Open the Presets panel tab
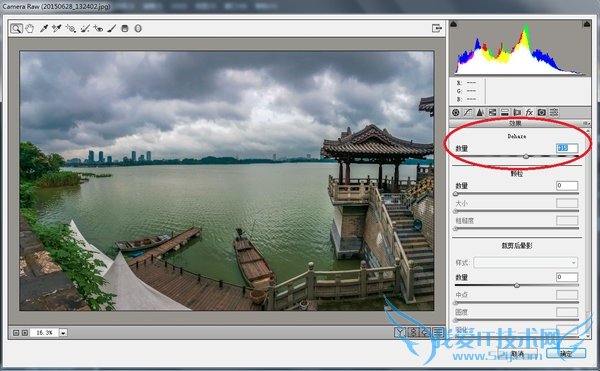 [x=554, y=112]
